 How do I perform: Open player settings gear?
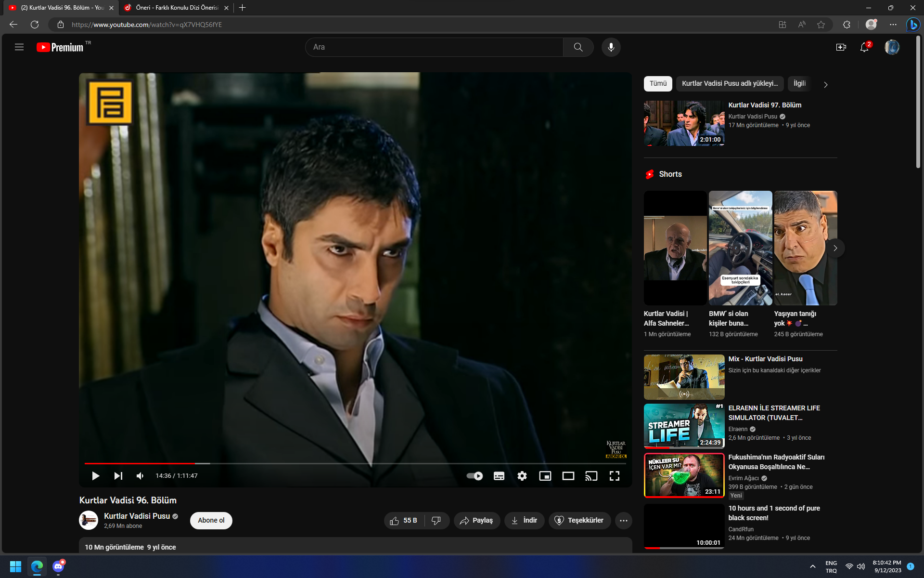pos(522,476)
